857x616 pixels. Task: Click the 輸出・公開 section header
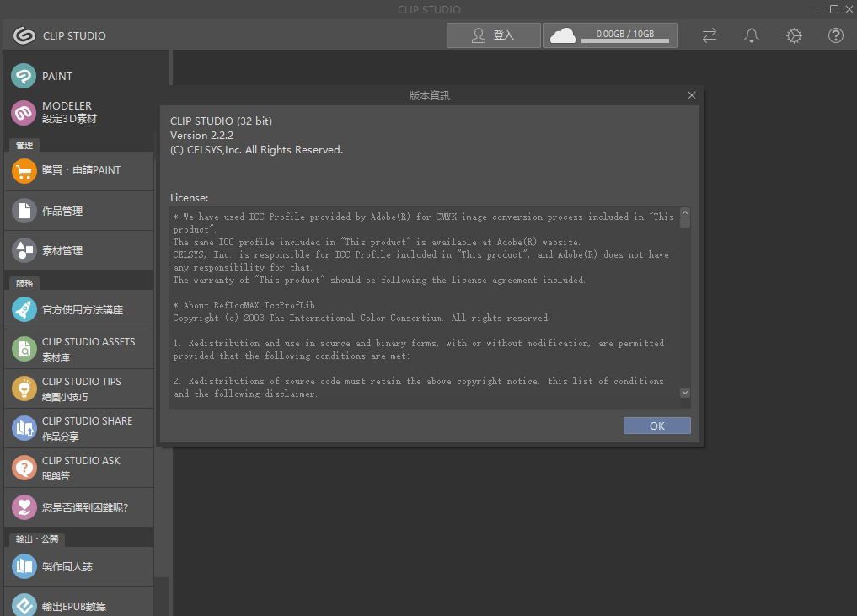click(x=37, y=539)
